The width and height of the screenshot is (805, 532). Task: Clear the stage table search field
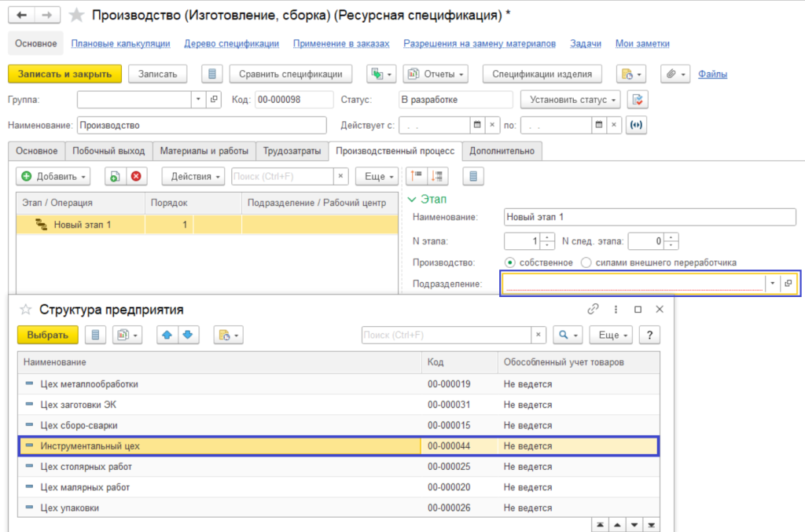coord(340,176)
